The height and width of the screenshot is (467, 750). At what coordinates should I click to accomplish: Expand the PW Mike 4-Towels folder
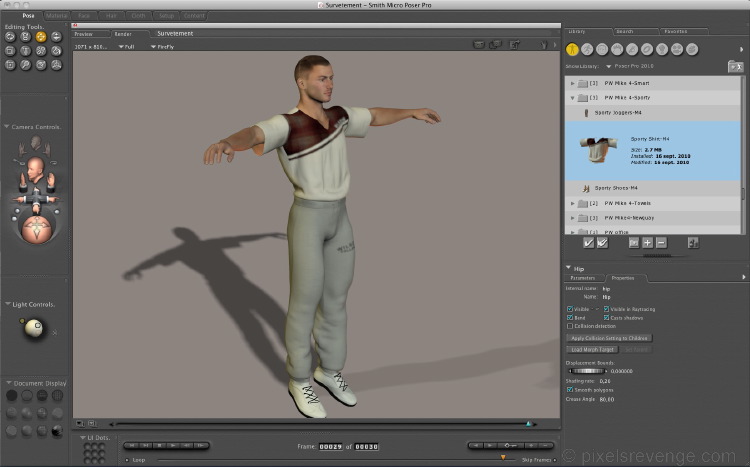[572, 203]
